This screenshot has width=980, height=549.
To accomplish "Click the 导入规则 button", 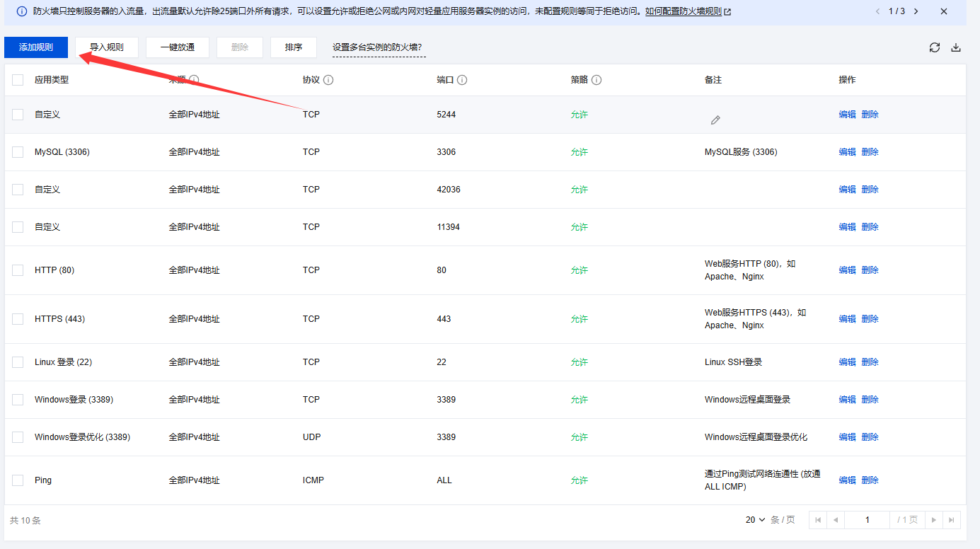I will (x=106, y=47).
